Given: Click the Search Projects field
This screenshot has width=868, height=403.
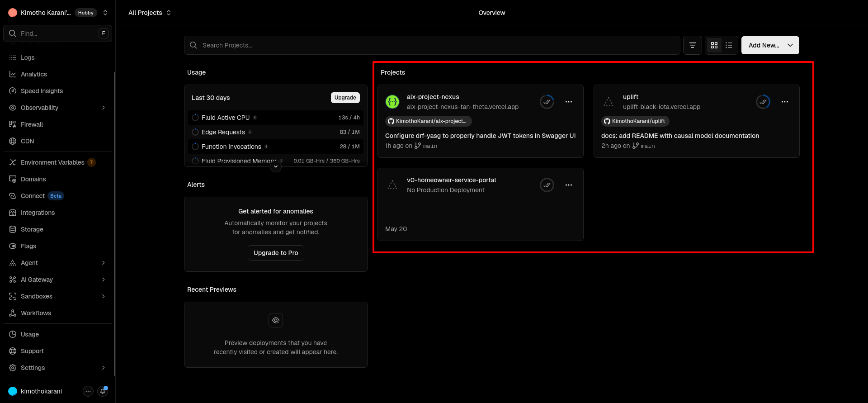Looking at the screenshot, I should [432, 45].
